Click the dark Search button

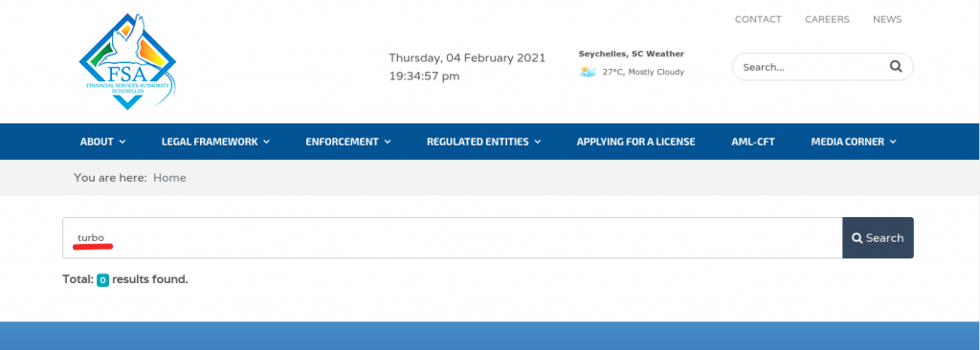point(879,238)
